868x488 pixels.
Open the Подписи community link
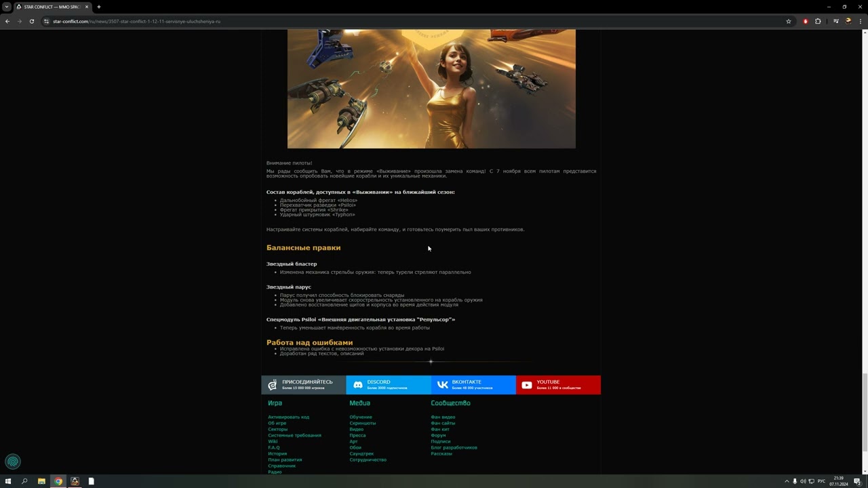point(440,441)
